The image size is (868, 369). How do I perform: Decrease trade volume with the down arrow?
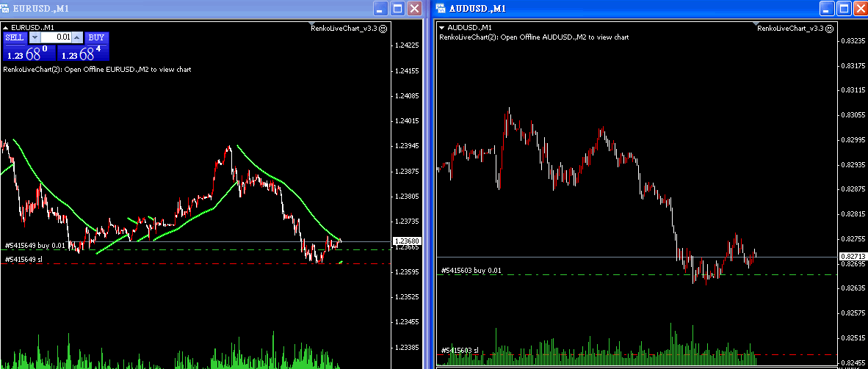tap(35, 37)
